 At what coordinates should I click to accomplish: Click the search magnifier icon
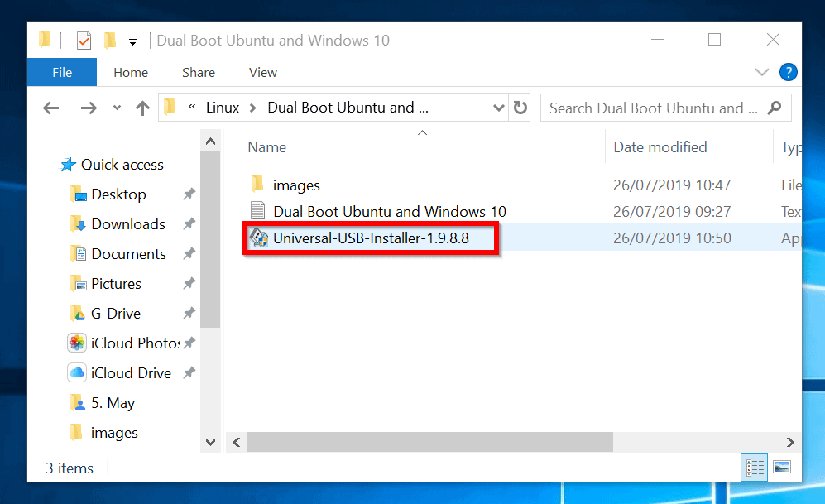pyautogui.click(x=773, y=108)
